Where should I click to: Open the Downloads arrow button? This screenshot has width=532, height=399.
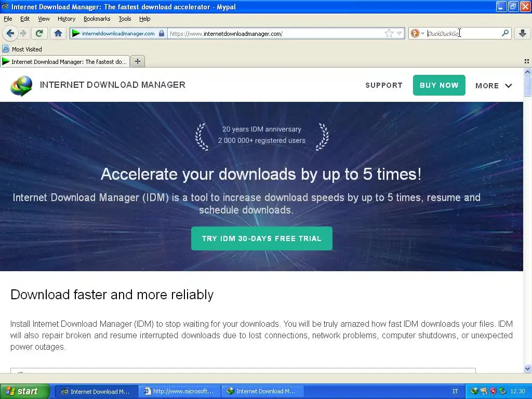coord(523,33)
